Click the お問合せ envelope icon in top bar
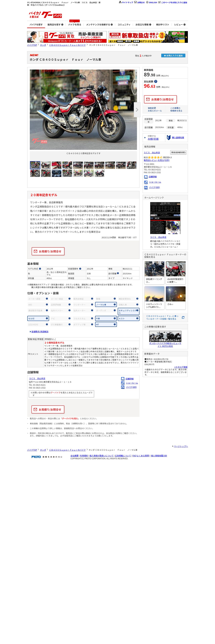 (135, 2)
